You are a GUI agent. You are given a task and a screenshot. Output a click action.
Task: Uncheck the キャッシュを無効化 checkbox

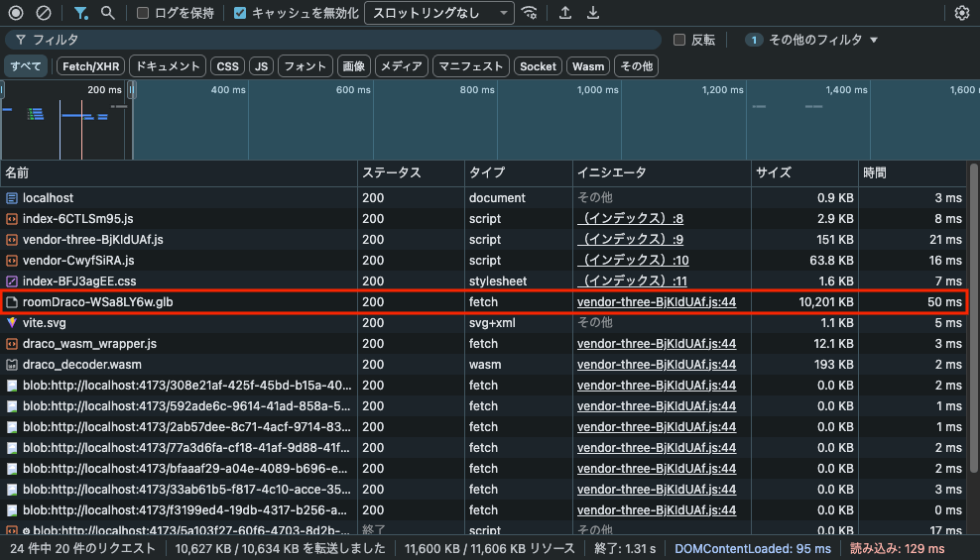[241, 13]
